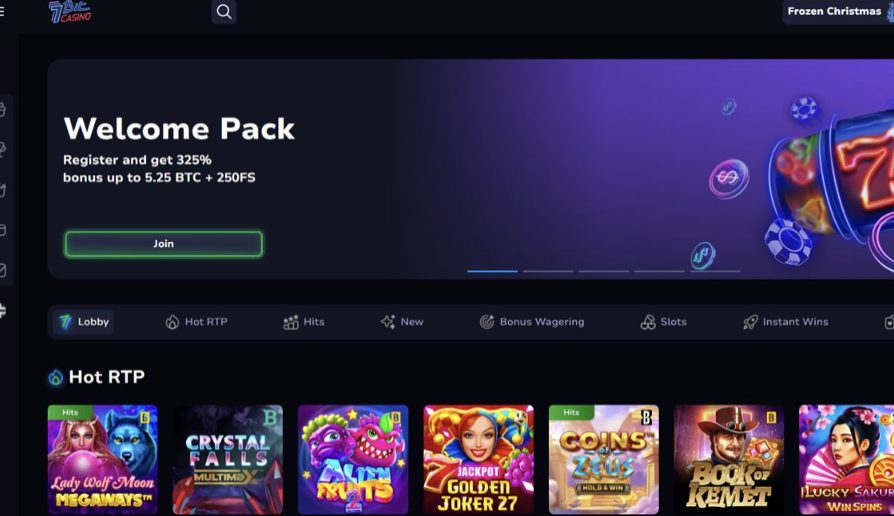Screen dimensions: 894x516
Task: Switch to the Hot RTP tab
Action: 197,322
